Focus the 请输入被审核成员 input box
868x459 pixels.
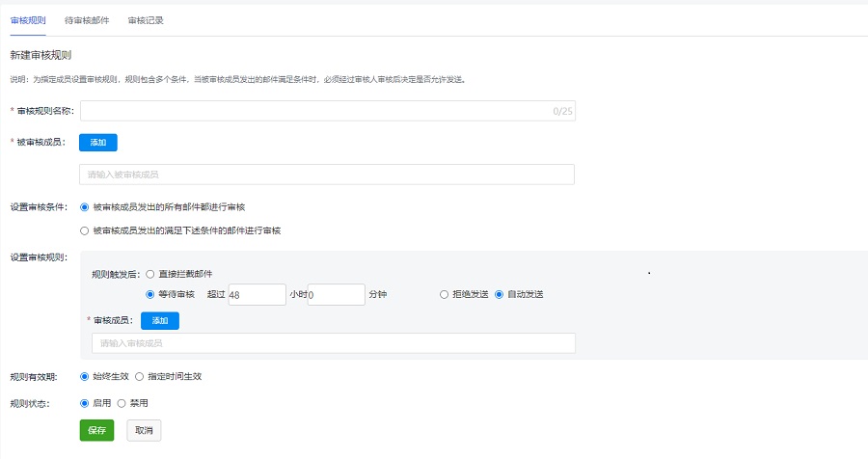327,175
